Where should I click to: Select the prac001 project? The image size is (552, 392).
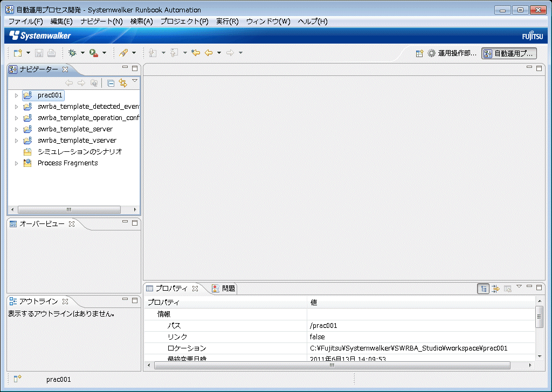tap(50, 95)
